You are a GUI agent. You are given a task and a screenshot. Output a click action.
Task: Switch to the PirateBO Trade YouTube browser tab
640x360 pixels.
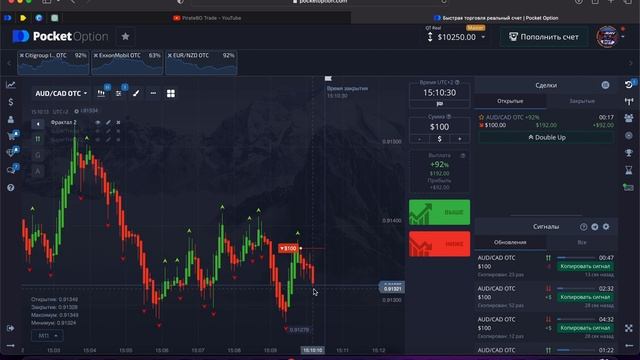207,18
